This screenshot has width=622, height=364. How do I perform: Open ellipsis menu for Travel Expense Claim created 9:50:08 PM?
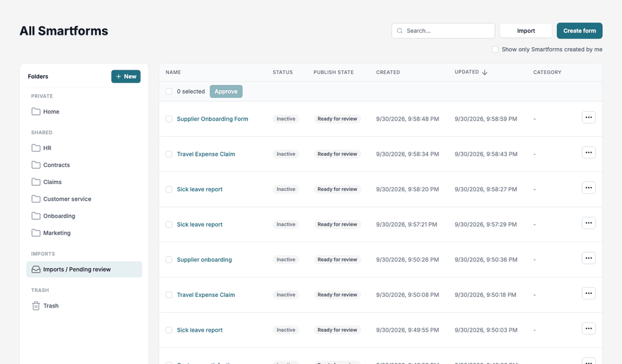(588, 293)
